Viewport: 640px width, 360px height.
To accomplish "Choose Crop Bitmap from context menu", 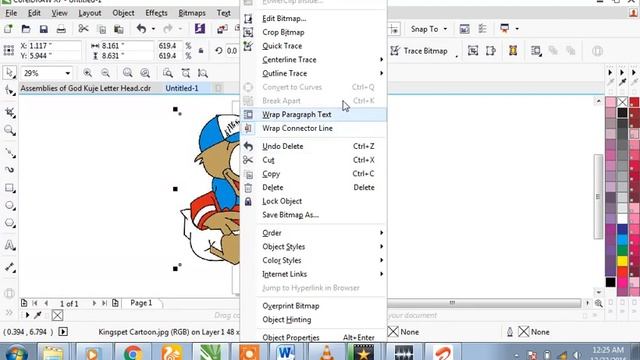I will pos(313,32).
